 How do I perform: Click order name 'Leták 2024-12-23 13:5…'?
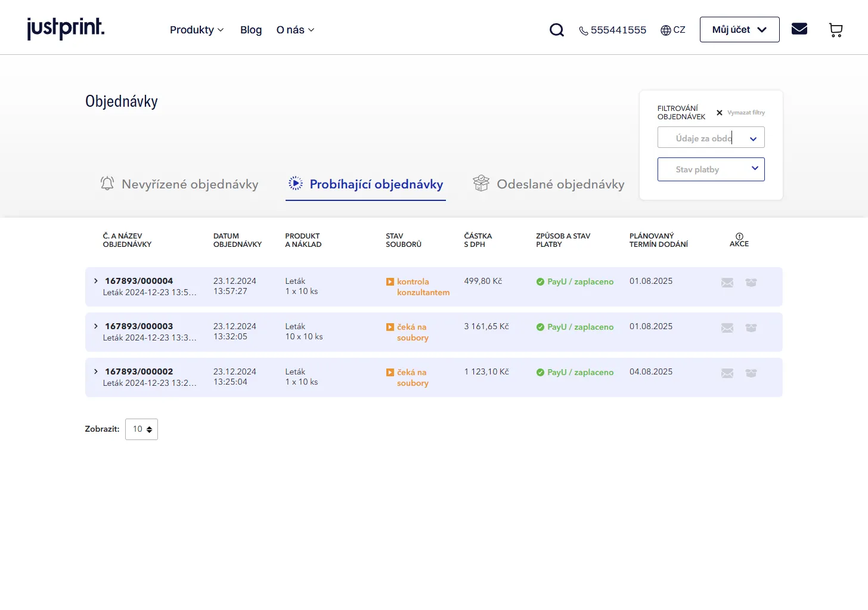[150, 292]
